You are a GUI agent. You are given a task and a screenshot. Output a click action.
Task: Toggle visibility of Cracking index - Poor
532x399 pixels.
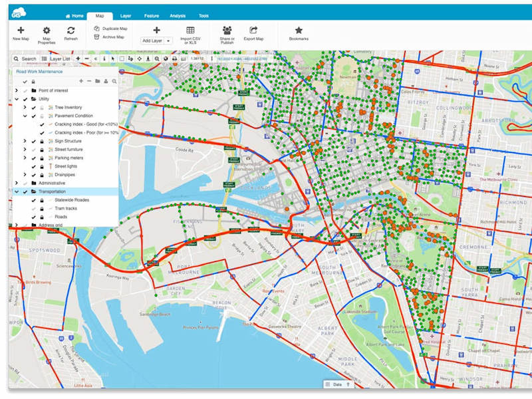tap(42, 133)
